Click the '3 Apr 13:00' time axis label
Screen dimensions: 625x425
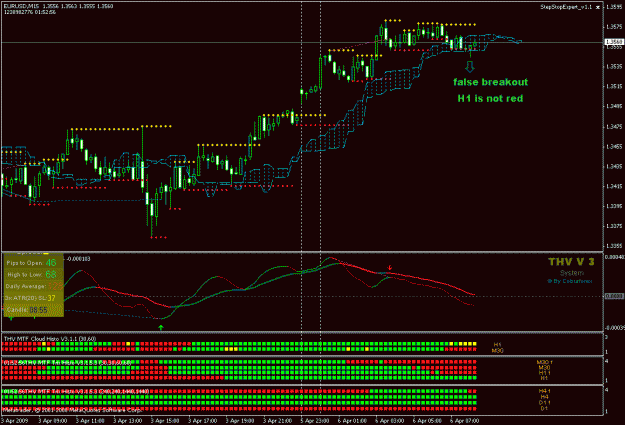pyautogui.click(x=128, y=421)
